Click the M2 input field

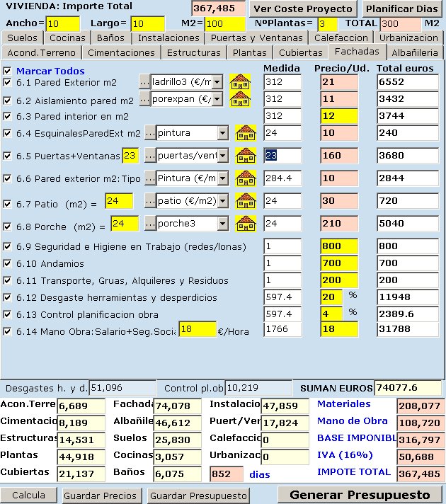224,23
